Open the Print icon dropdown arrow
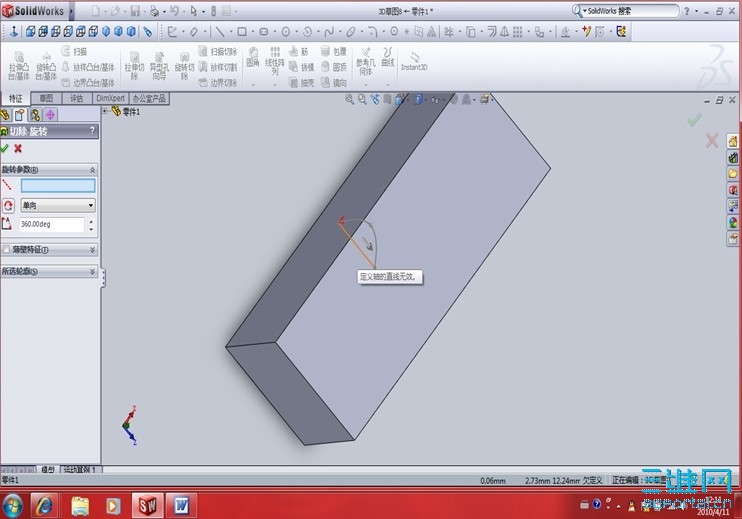 [164, 11]
